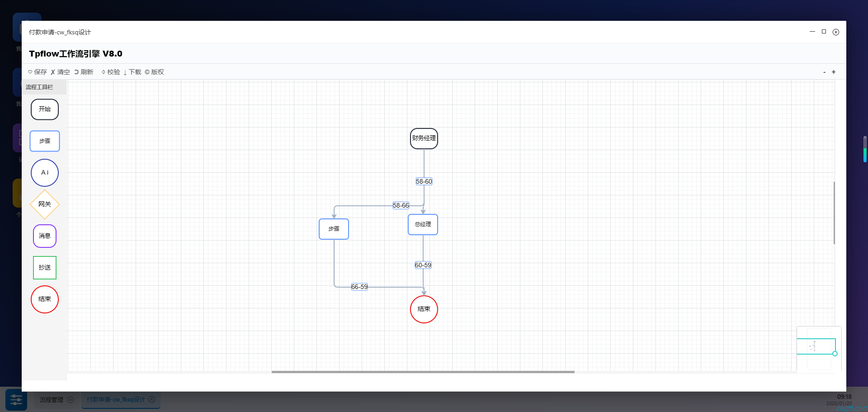Validate the flow using 校验
This screenshot has height=412, width=868.
pos(111,72)
